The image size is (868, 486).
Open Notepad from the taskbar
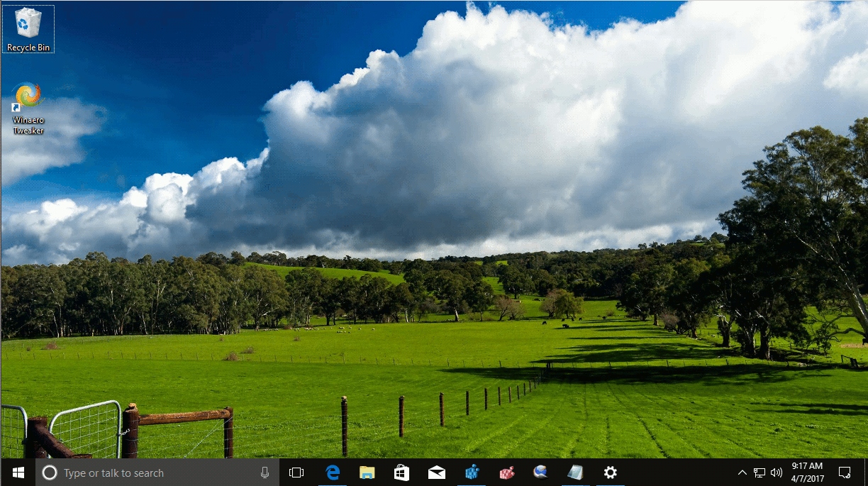(575, 472)
